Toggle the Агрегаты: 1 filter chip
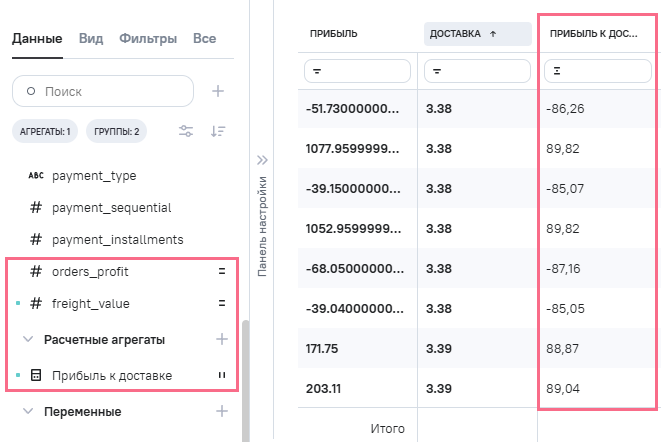The width and height of the screenshot is (661, 442). [44, 131]
